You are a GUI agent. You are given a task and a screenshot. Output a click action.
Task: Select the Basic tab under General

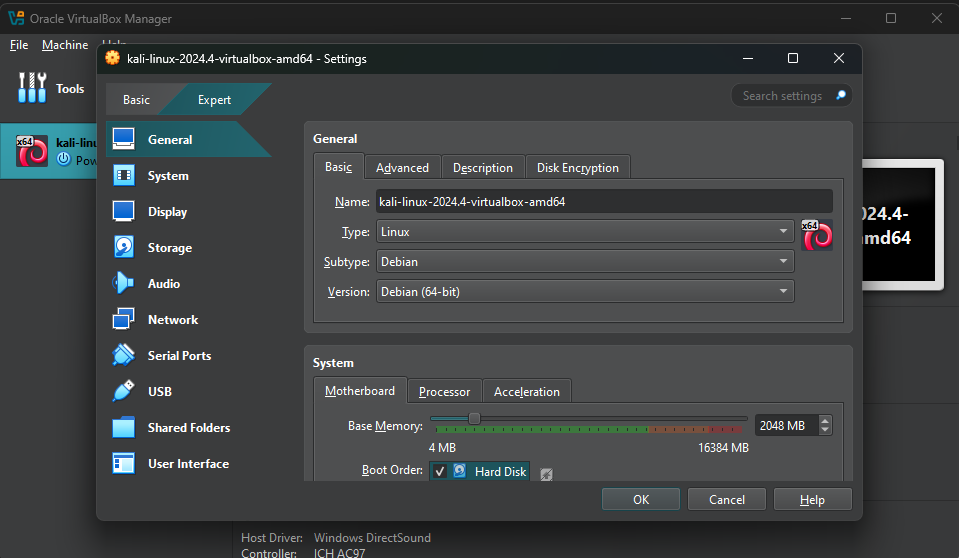(339, 167)
